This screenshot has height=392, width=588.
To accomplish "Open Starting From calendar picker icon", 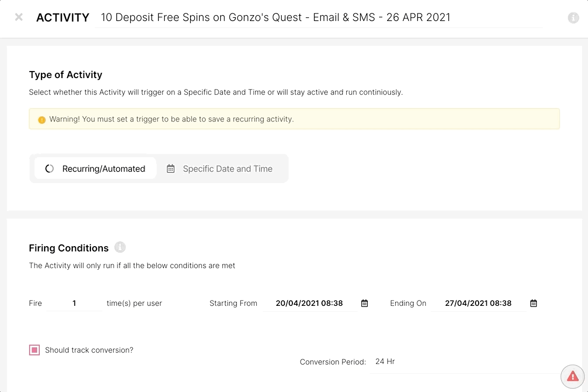I will point(365,303).
